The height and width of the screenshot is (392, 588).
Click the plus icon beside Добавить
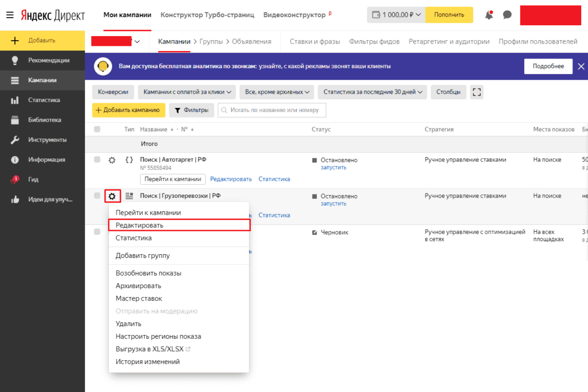[14, 41]
